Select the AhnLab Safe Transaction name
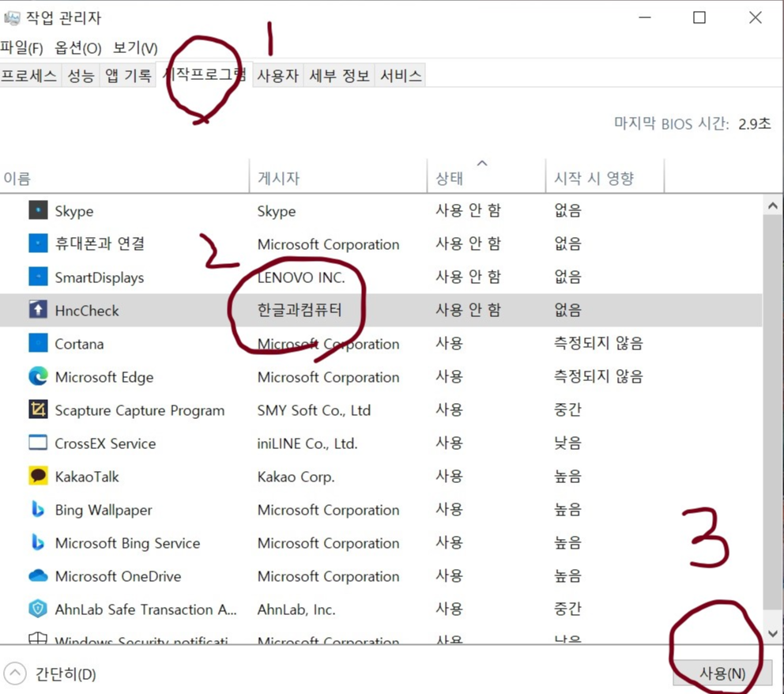 [145, 609]
